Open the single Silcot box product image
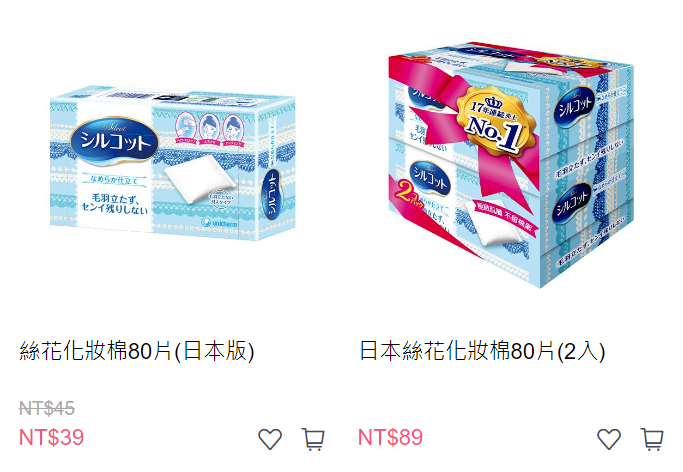Screen dimensions: 683x472 pos(173,163)
